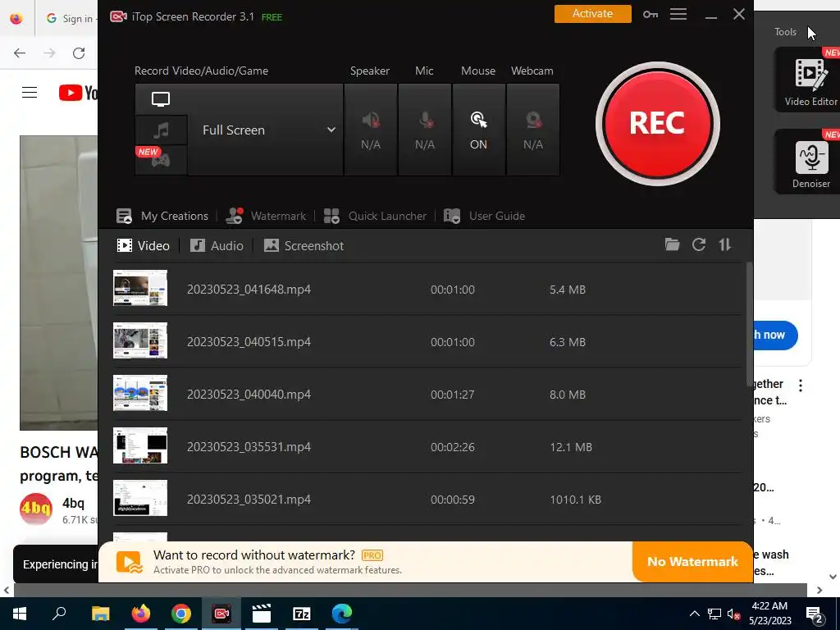Open YouTube guide hamburger menu

[x=30, y=93]
